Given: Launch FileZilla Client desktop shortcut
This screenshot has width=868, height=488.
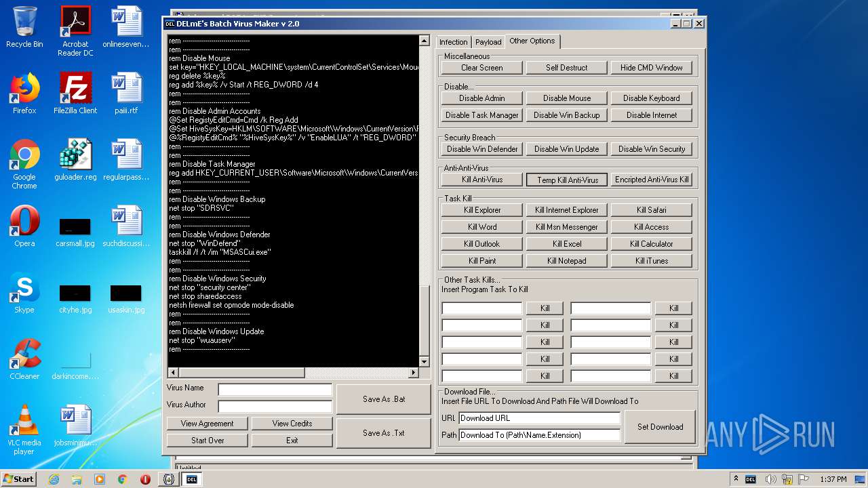Looking at the screenshot, I should pyautogui.click(x=75, y=94).
